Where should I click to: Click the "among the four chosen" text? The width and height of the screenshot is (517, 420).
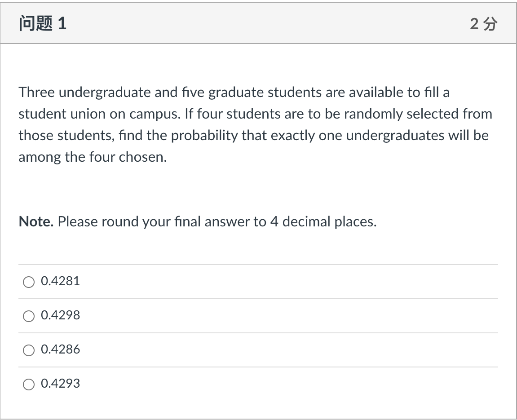(x=92, y=157)
